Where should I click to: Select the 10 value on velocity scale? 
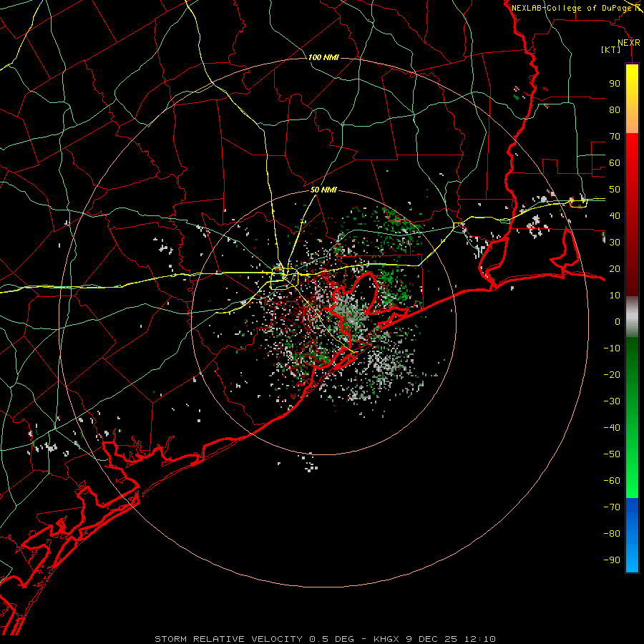[x=615, y=296]
